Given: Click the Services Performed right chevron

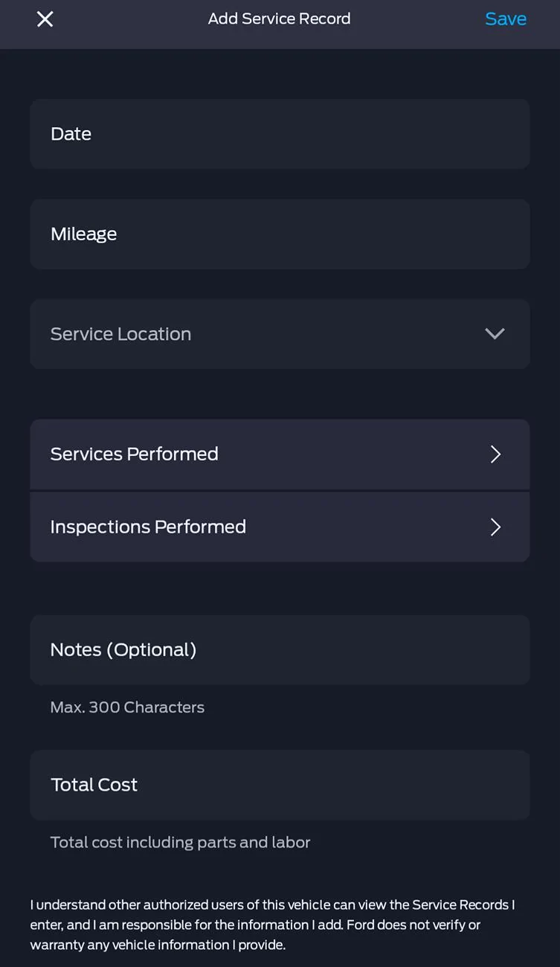Looking at the screenshot, I should (x=495, y=454).
